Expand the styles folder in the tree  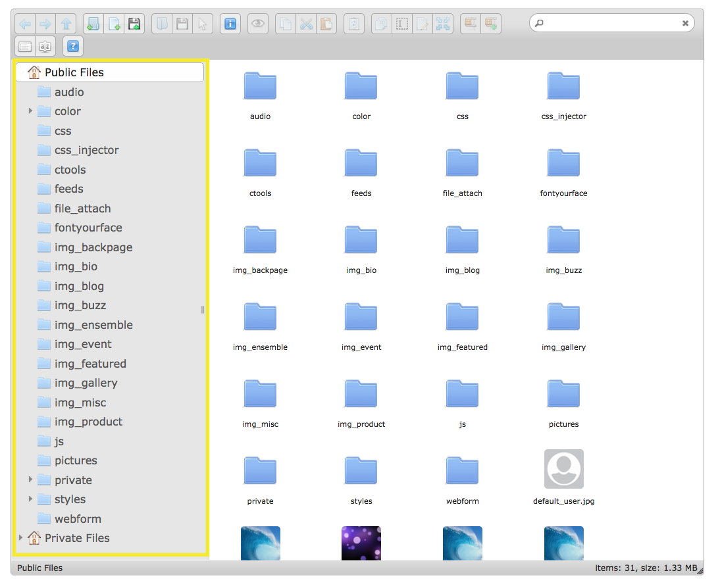(30, 499)
